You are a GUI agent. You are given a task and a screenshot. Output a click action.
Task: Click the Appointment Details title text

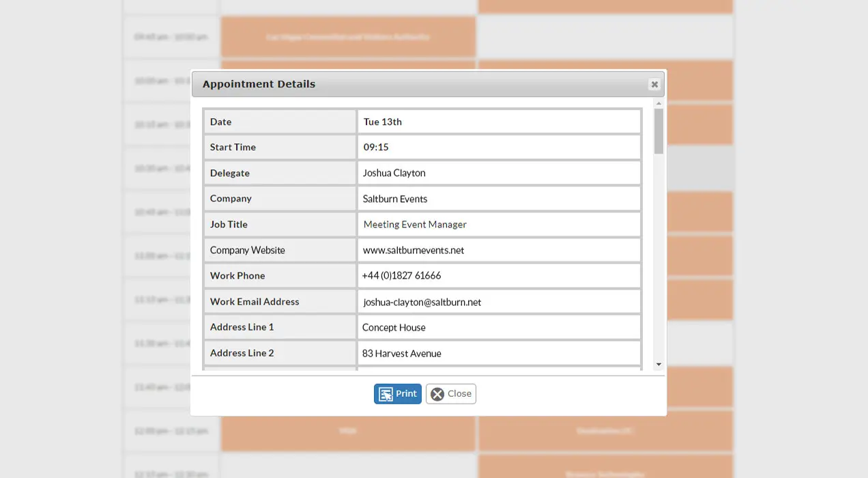tap(259, 84)
